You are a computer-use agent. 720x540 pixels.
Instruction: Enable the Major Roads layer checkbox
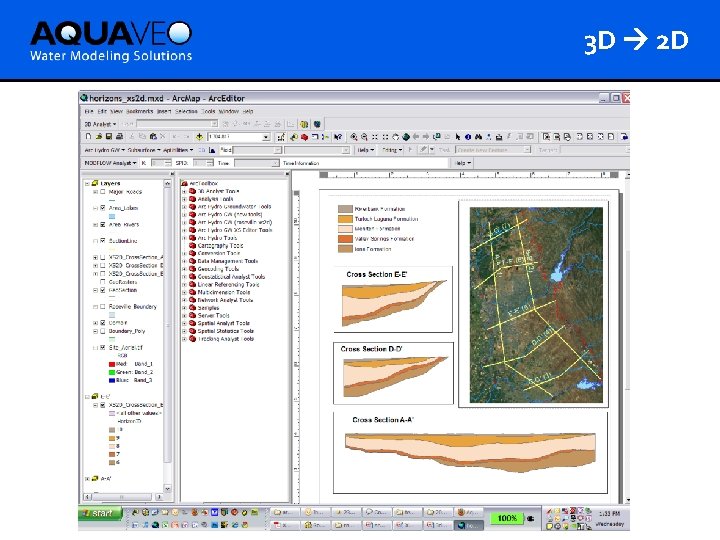[103, 192]
